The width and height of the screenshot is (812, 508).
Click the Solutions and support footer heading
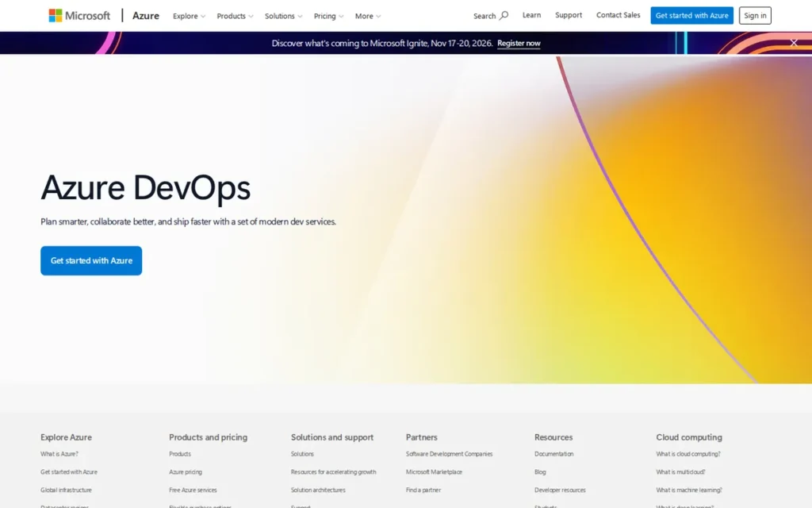click(332, 437)
